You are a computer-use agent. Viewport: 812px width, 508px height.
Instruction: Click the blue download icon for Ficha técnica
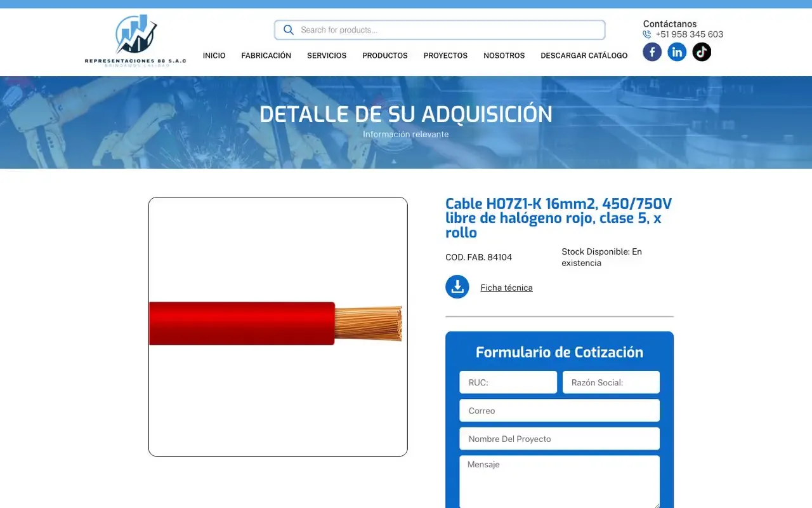click(457, 287)
